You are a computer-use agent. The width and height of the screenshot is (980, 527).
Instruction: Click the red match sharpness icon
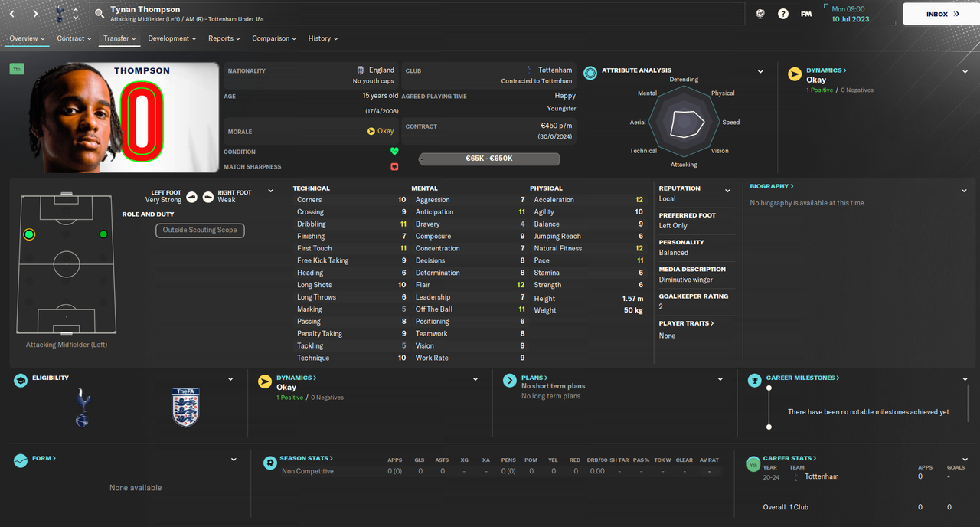tap(394, 166)
